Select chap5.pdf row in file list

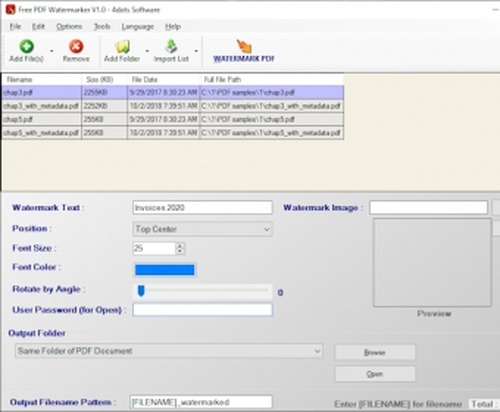173,119
